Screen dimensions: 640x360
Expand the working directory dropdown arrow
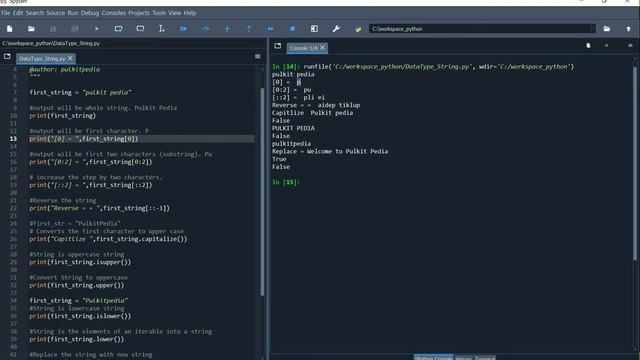click(593, 29)
